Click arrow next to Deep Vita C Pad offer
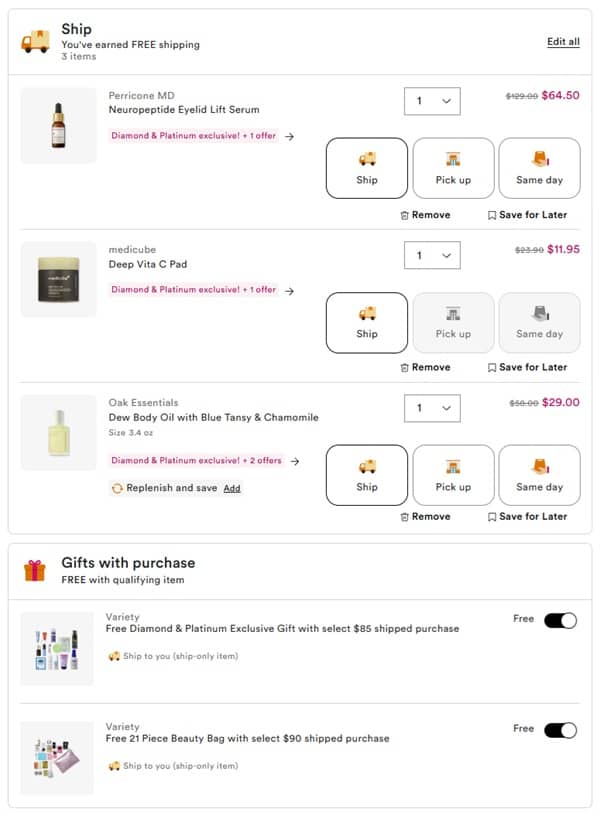Viewport: 600px width, 819px height. click(290, 290)
